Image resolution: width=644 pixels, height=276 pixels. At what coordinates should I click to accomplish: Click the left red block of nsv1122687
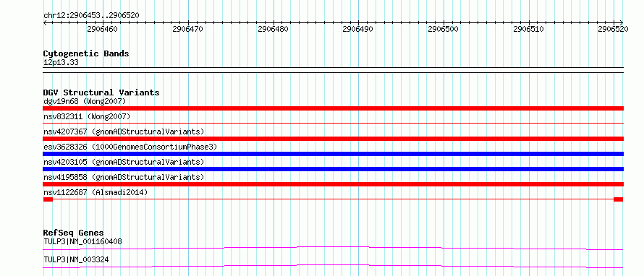(48, 199)
